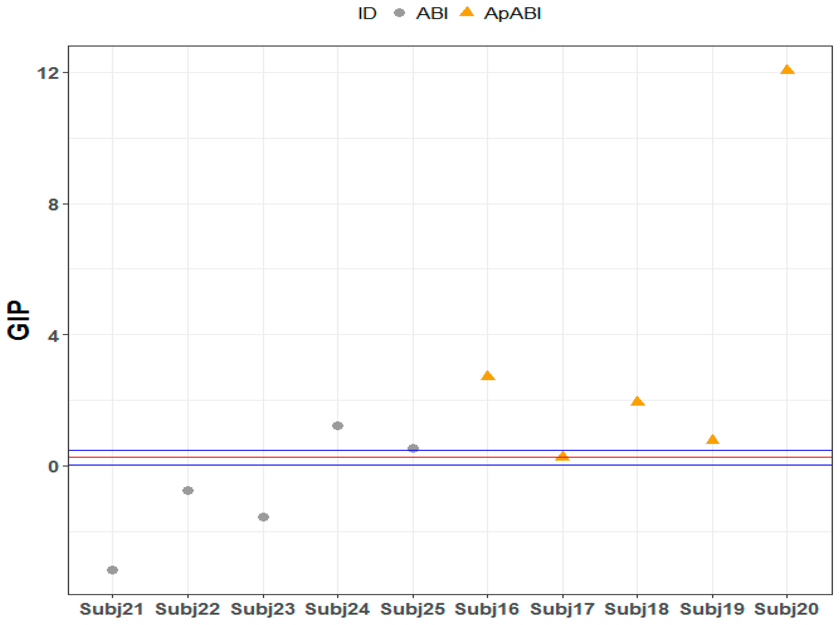Screen dimensions: 840x625
Task: Click the Subj18 orange triangle marker
Action: [637, 402]
